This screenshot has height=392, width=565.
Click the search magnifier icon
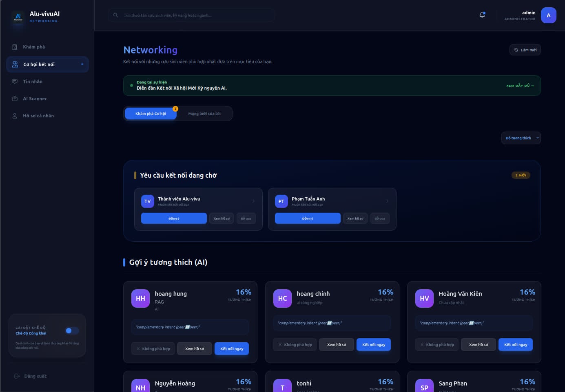coord(115,15)
